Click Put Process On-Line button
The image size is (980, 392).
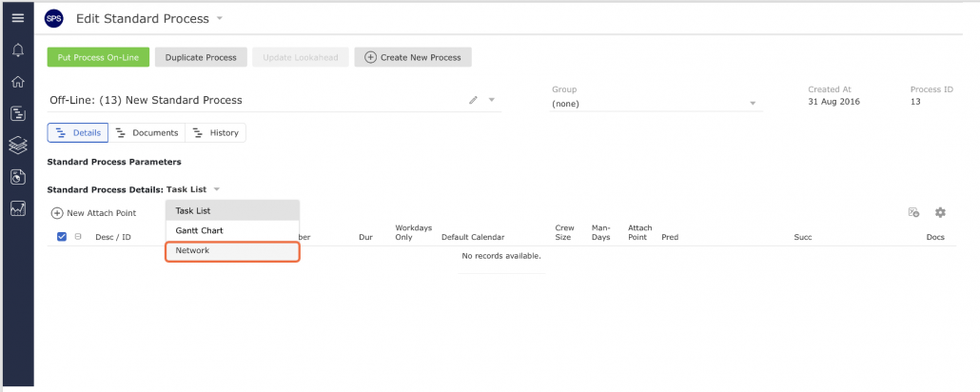(98, 57)
